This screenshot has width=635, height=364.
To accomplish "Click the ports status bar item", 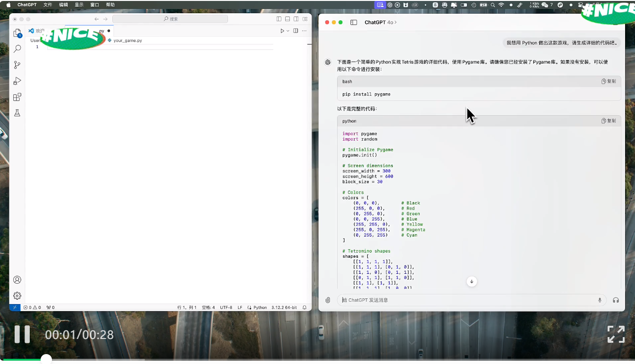I will (x=51, y=307).
